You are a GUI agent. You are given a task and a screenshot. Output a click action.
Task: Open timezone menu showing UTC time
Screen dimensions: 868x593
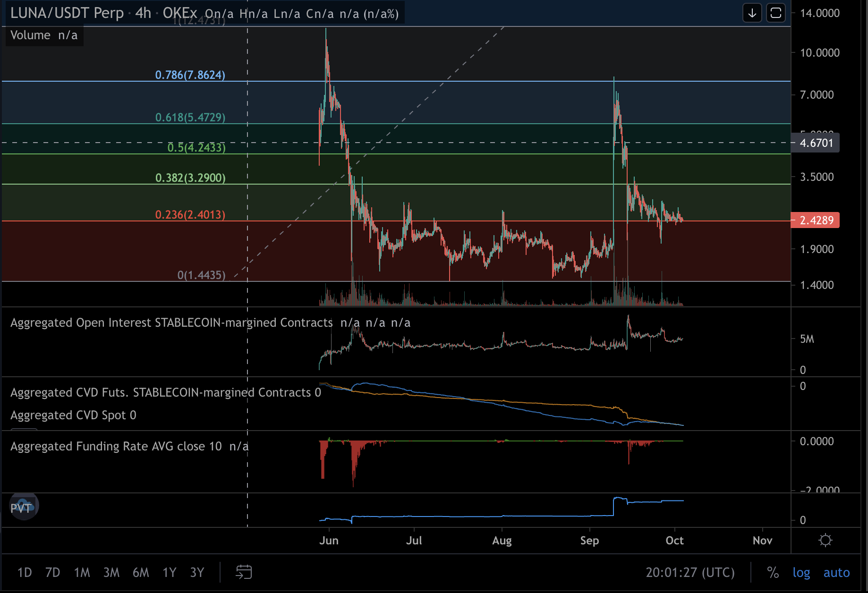(690, 572)
